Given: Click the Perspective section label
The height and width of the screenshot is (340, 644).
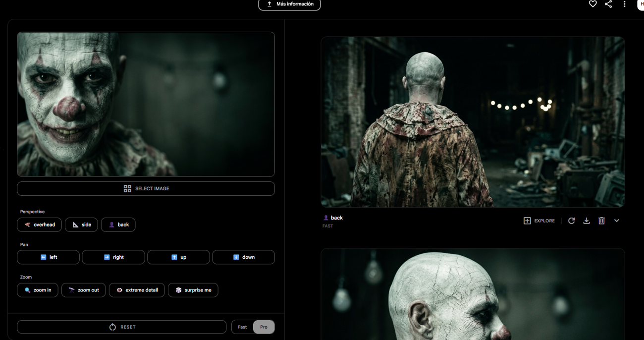Looking at the screenshot, I should [x=32, y=212].
